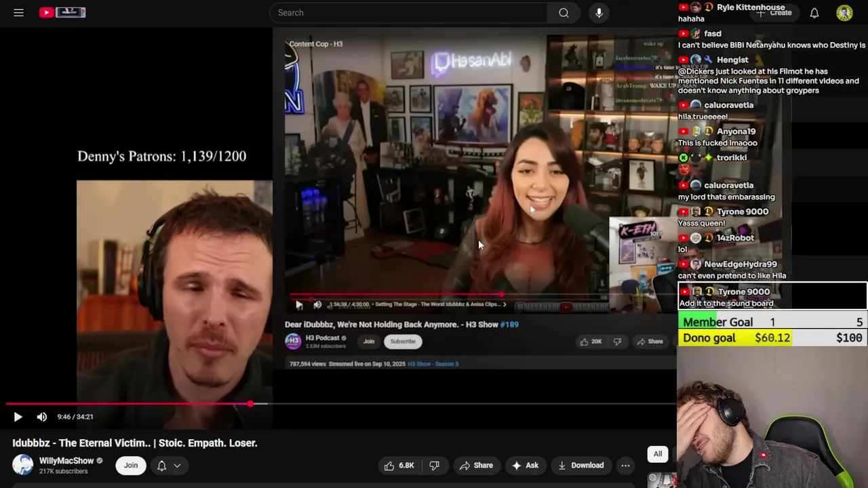Click volume icon in embedded H3 video

(x=317, y=305)
